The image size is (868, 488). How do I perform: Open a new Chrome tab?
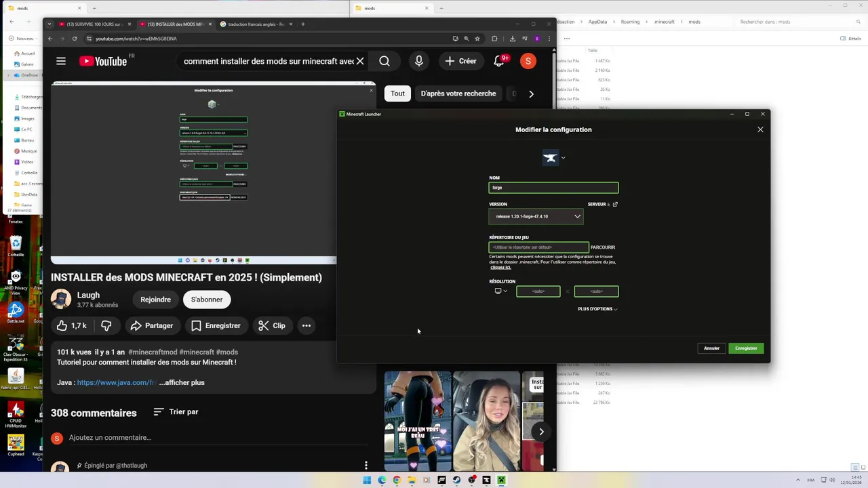[x=303, y=24]
